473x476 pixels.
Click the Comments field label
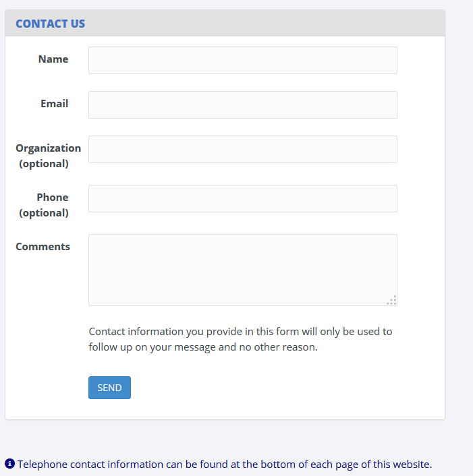(43, 247)
